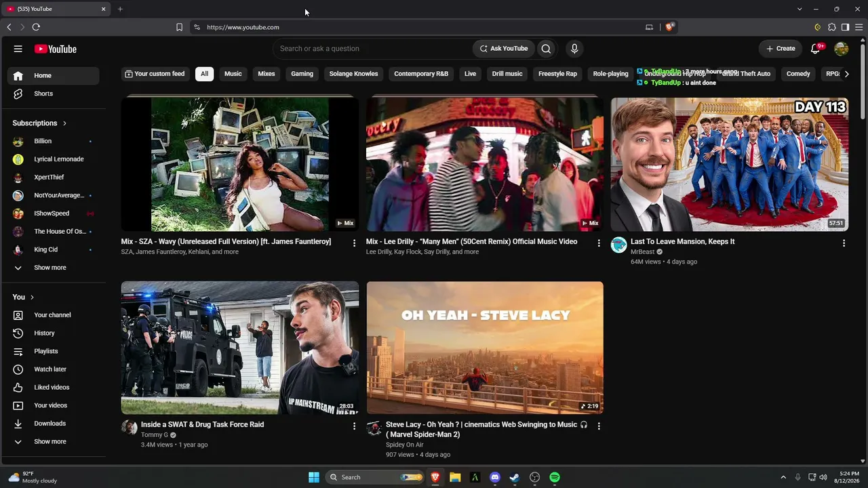This screenshot has width=868, height=488.
Task: Open Discord from the taskbar
Action: tap(495, 477)
